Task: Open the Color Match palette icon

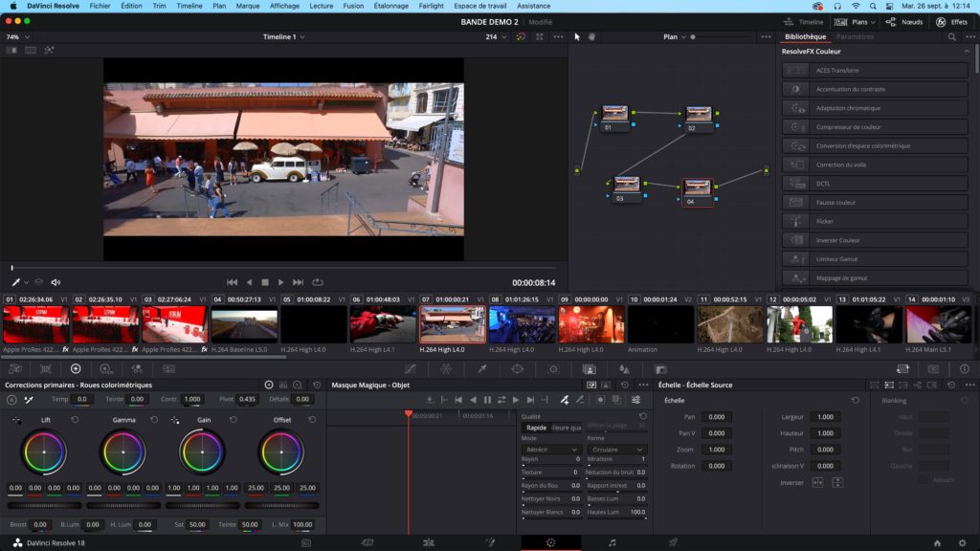Action: 46,369
